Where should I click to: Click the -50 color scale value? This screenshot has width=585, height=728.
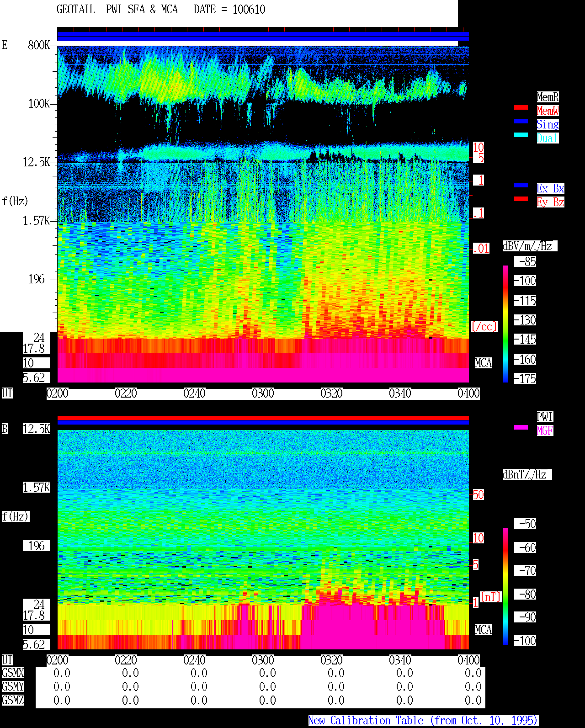tap(526, 524)
